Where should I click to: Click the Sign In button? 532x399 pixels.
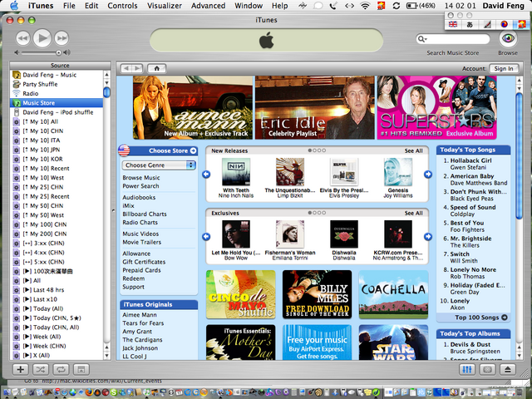504,68
